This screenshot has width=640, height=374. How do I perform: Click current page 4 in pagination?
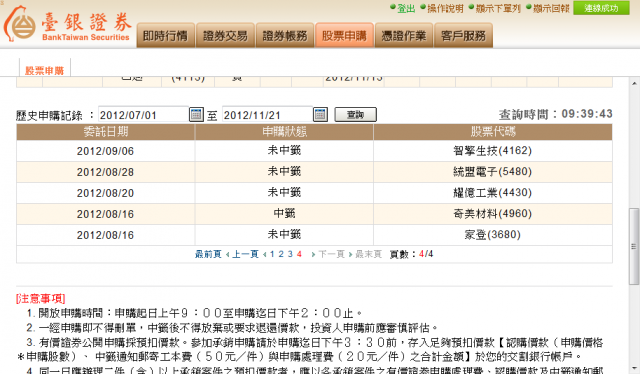[299, 254]
